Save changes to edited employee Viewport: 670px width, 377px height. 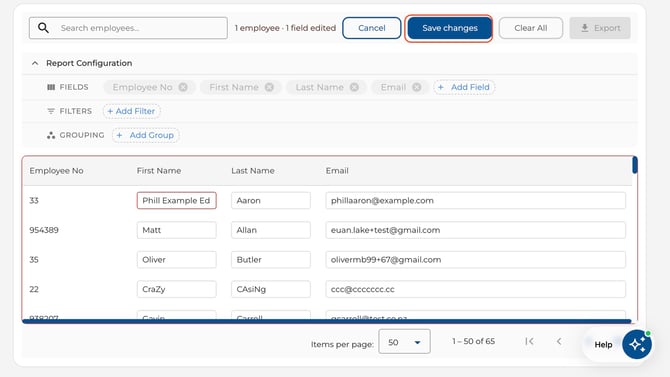[449, 28]
